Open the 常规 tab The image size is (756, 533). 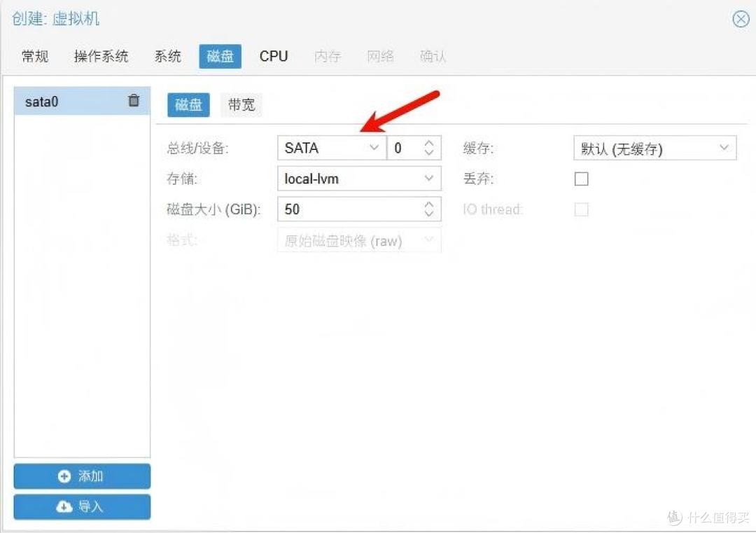(x=35, y=57)
